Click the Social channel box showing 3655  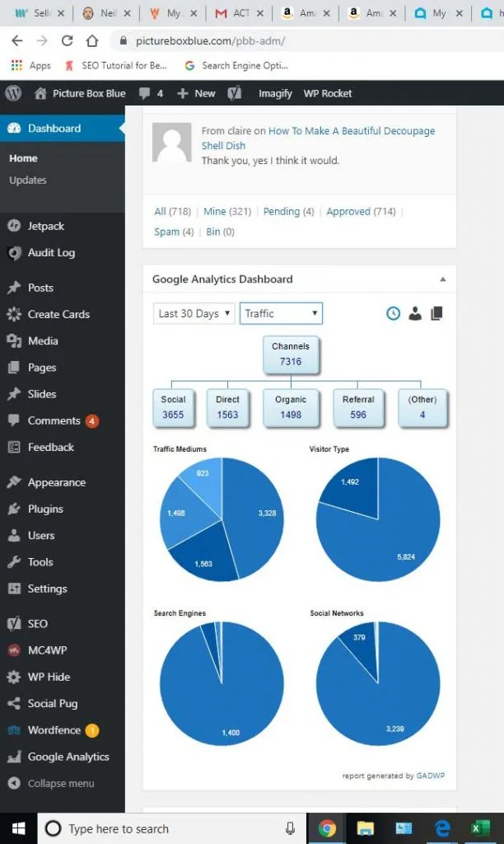pos(173,407)
